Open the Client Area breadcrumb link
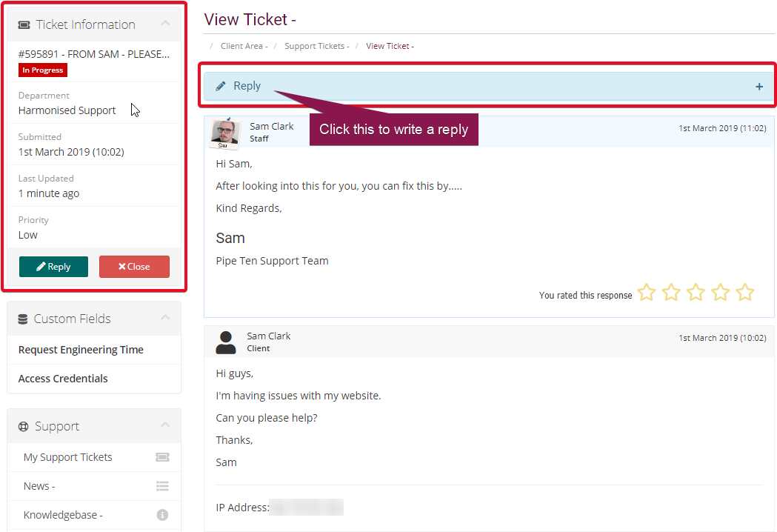The image size is (777, 532). point(244,45)
